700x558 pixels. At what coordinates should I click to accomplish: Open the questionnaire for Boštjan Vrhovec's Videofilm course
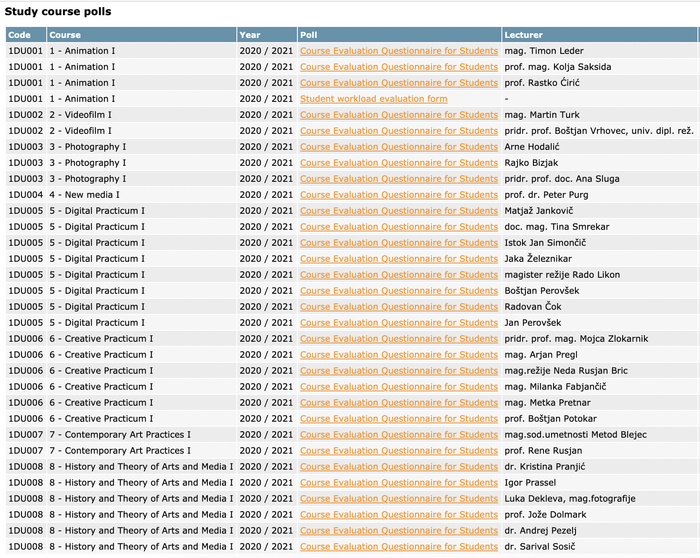399,131
